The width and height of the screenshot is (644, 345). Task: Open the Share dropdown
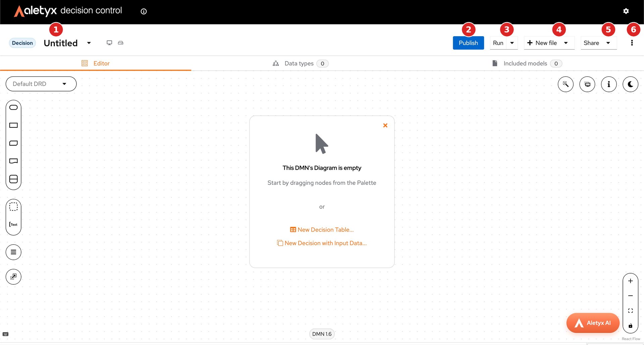tap(599, 43)
